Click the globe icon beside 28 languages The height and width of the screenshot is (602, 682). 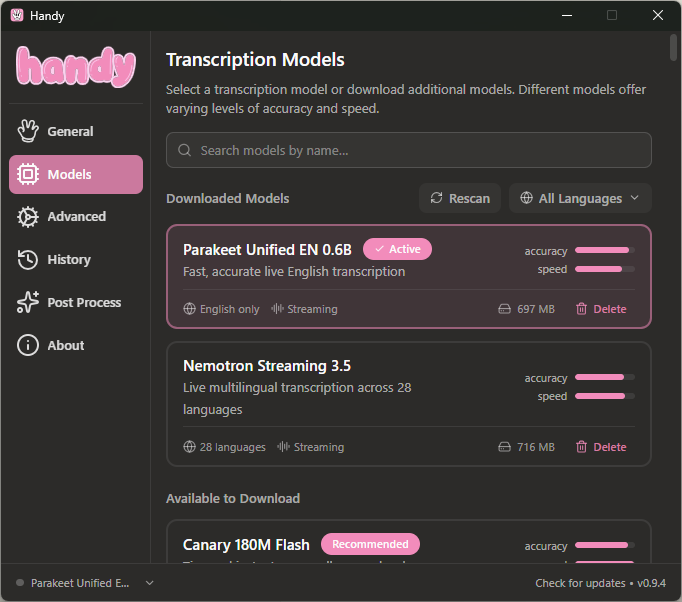pos(189,447)
